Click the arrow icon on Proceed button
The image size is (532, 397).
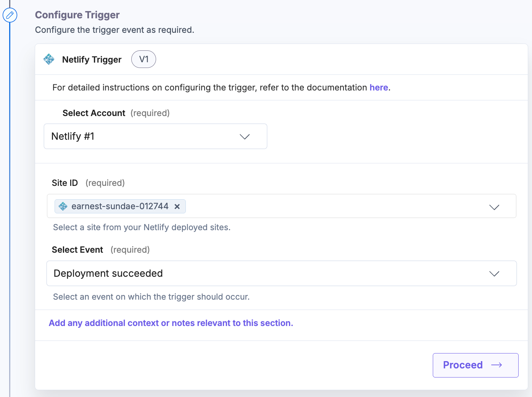[497, 365]
